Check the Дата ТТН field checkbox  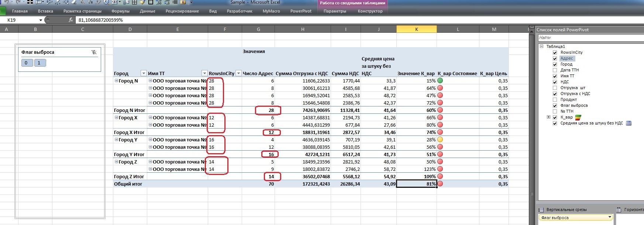tap(555, 70)
